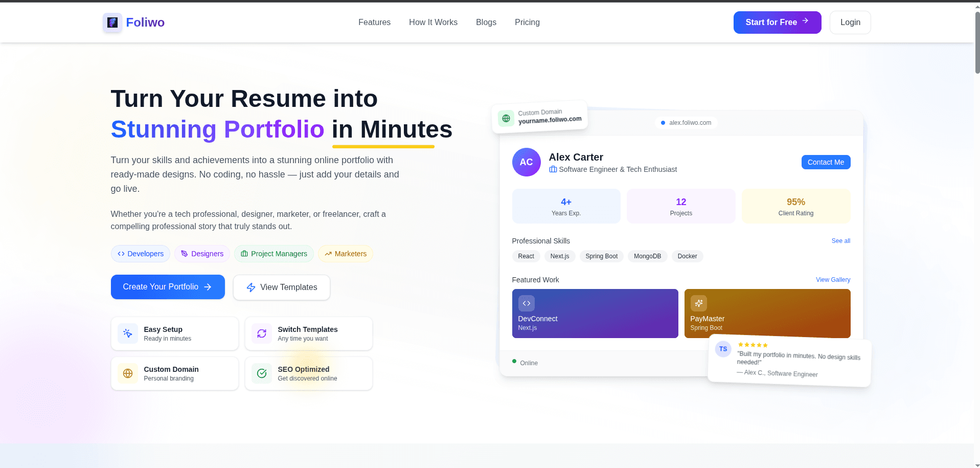
Task: Click Start for Free button
Action: (777, 23)
